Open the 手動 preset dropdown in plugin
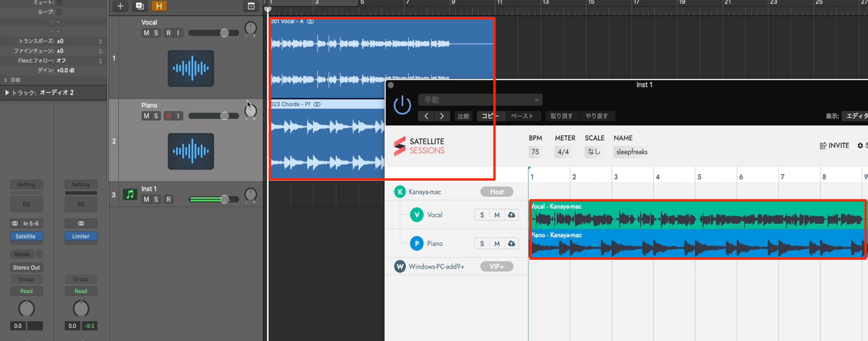 (x=480, y=100)
